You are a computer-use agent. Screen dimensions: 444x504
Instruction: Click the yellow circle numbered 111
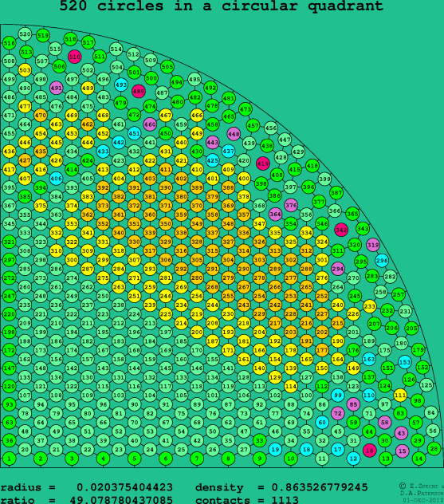point(400,396)
